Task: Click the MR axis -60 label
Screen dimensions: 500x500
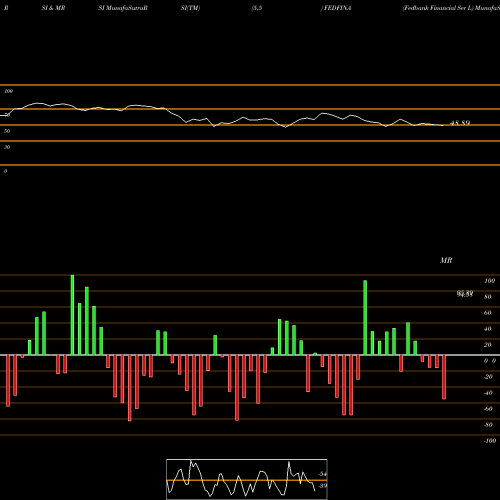Action: (x=488, y=409)
